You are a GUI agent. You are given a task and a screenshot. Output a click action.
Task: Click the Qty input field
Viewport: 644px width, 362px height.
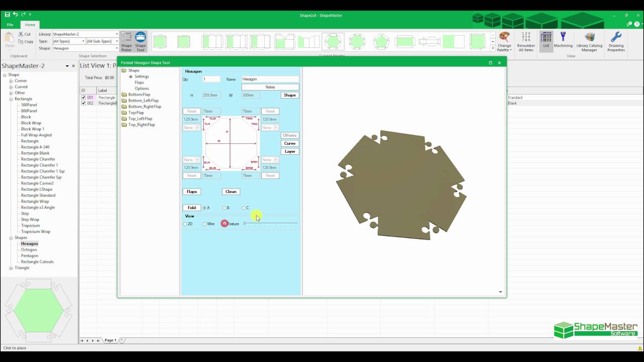[211, 79]
